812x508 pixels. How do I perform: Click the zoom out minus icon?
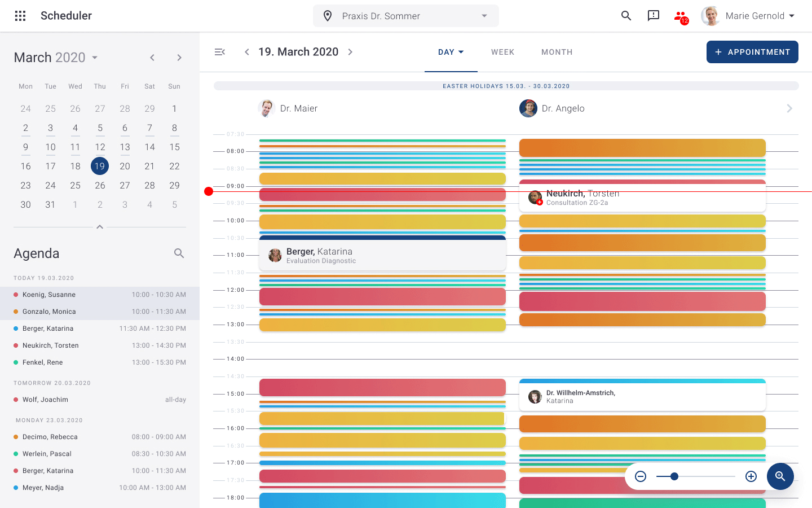[x=641, y=476]
